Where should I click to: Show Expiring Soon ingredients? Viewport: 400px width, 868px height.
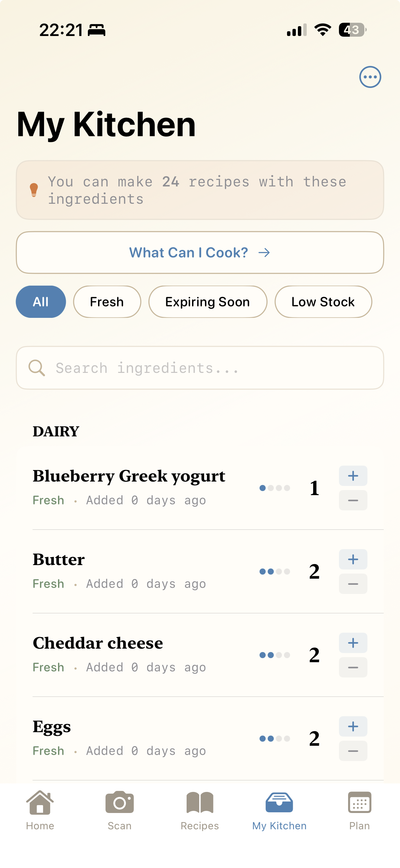coord(208,302)
